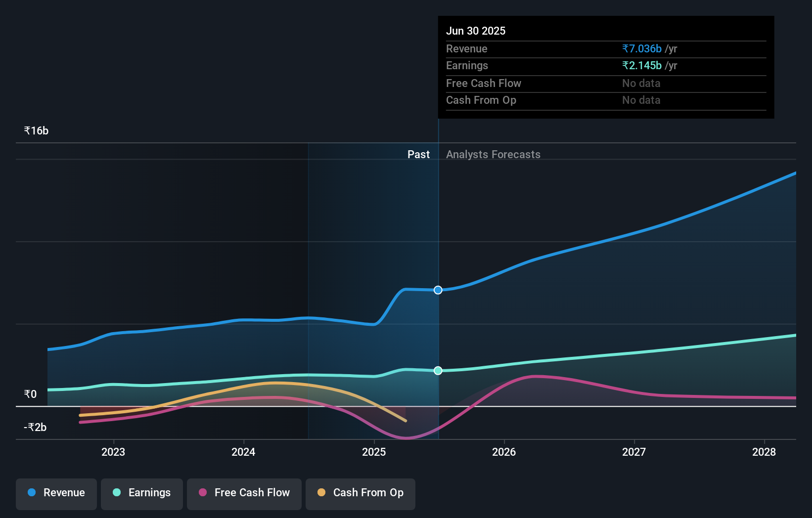Toggle the Revenue series in the legend
The width and height of the screenshot is (812, 518).
click(56, 493)
